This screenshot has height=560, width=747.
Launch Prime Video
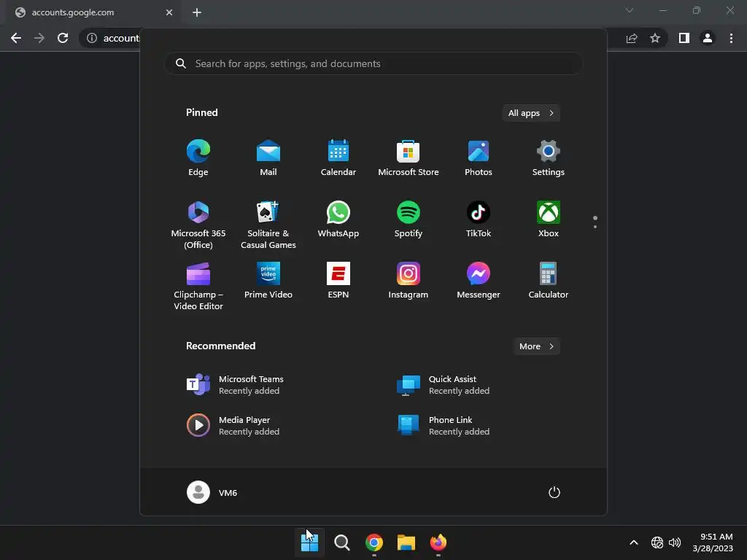tap(268, 281)
